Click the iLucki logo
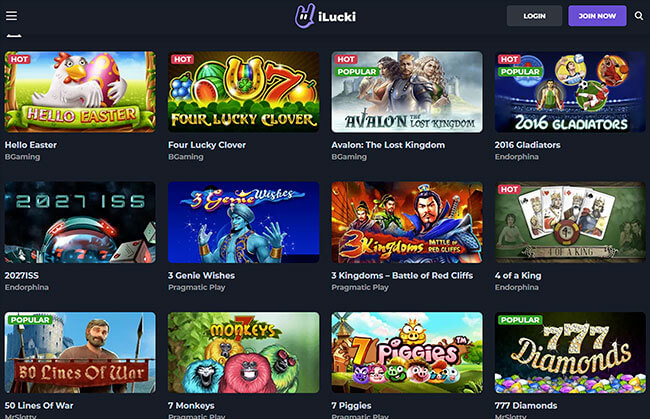The height and width of the screenshot is (419, 650). point(325,16)
